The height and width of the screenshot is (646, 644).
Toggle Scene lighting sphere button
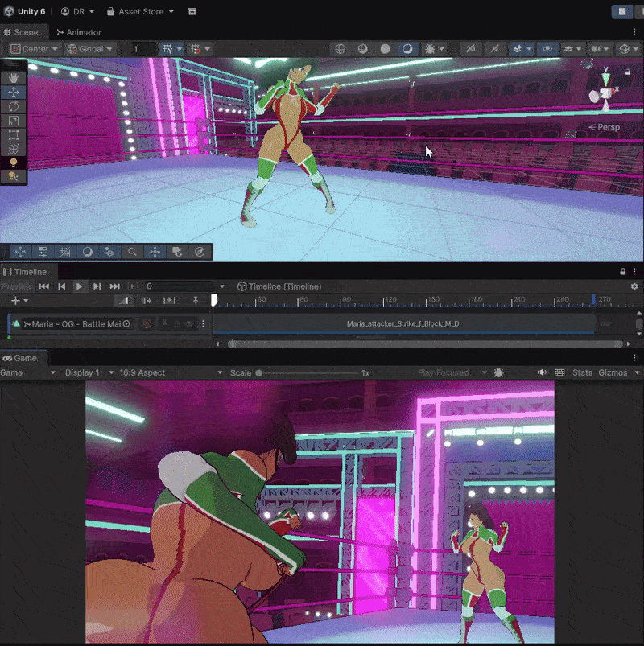pyautogui.click(x=407, y=49)
